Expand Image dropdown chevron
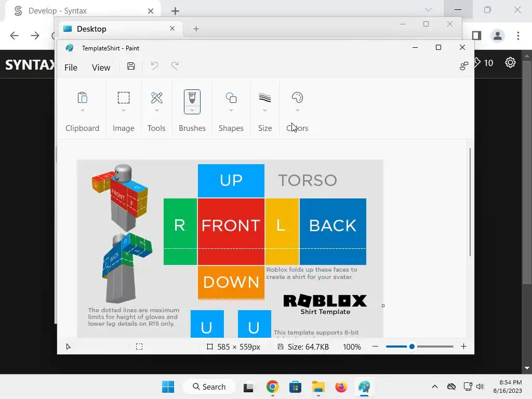The height and width of the screenshot is (399, 532). (x=124, y=110)
